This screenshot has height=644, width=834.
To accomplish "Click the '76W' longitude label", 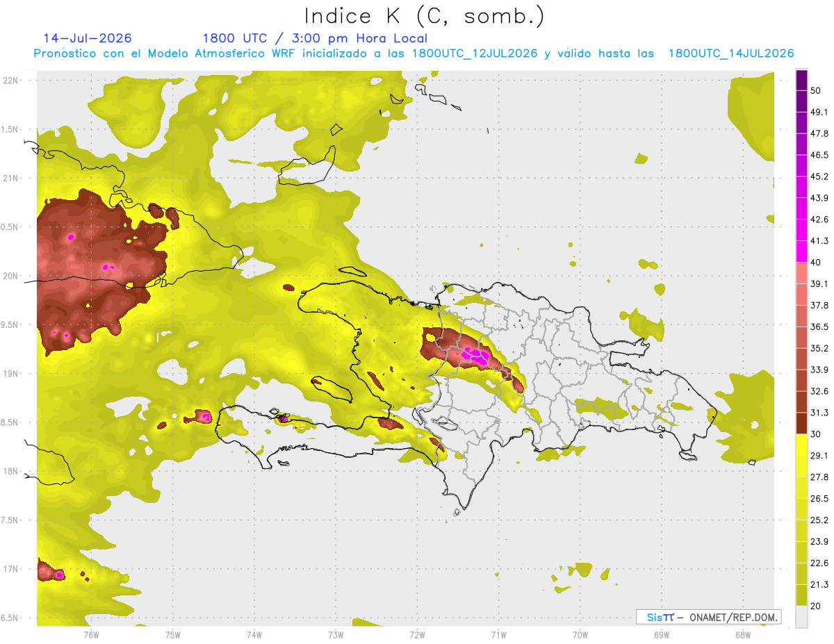I will click(x=91, y=634).
